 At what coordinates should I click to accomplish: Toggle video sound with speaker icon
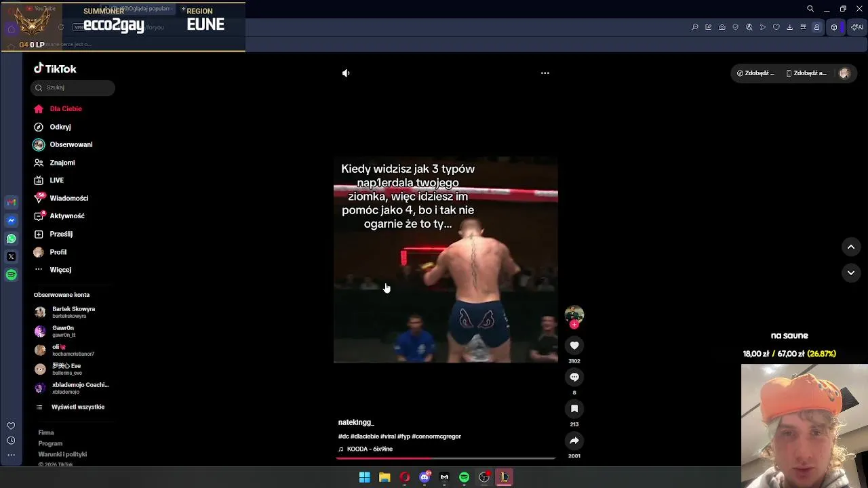tap(346, 73)
